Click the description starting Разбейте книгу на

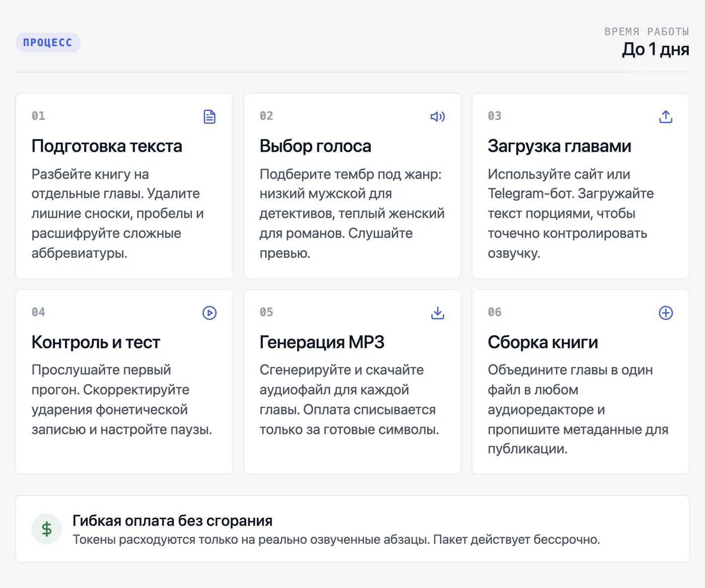point(118,214)
